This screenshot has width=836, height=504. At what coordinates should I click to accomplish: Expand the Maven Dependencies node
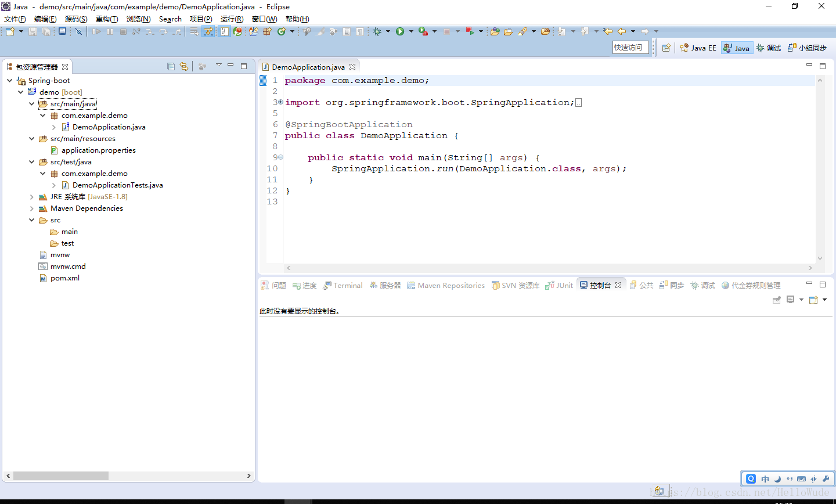pos(31,208)
